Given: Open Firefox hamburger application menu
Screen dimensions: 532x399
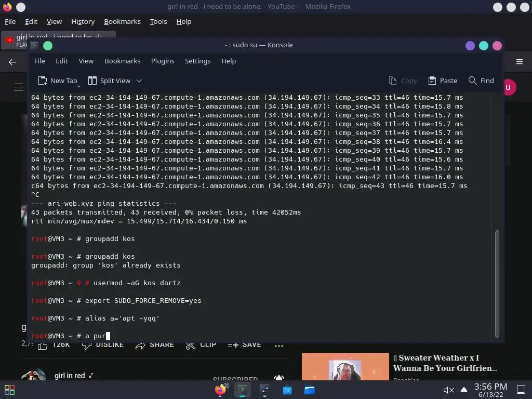Looking at the screenshot, I should tap(519, 62).
